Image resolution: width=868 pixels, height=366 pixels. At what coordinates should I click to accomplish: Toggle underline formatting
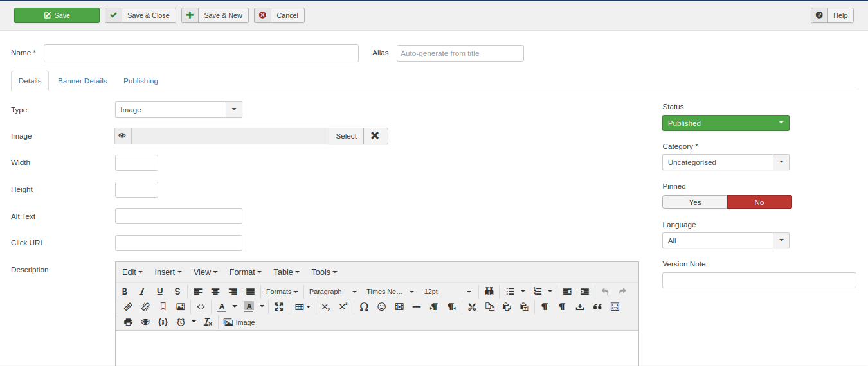tap(160, 292)
